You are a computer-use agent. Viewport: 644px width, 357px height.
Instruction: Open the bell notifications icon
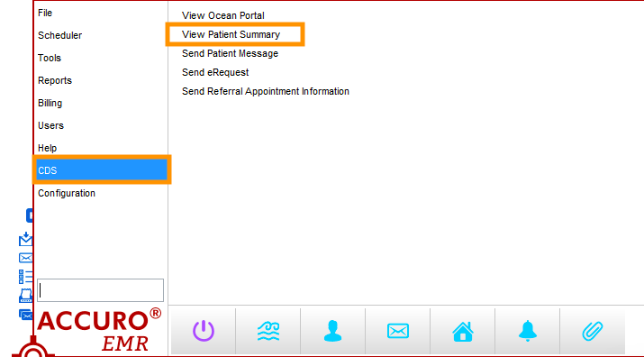(x=528, y=331)
